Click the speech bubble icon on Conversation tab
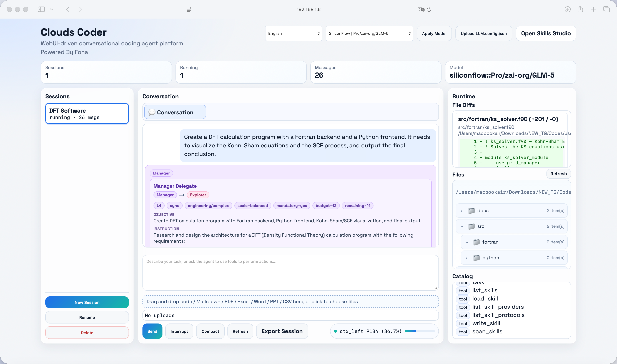617x364 pixels. 152,112
